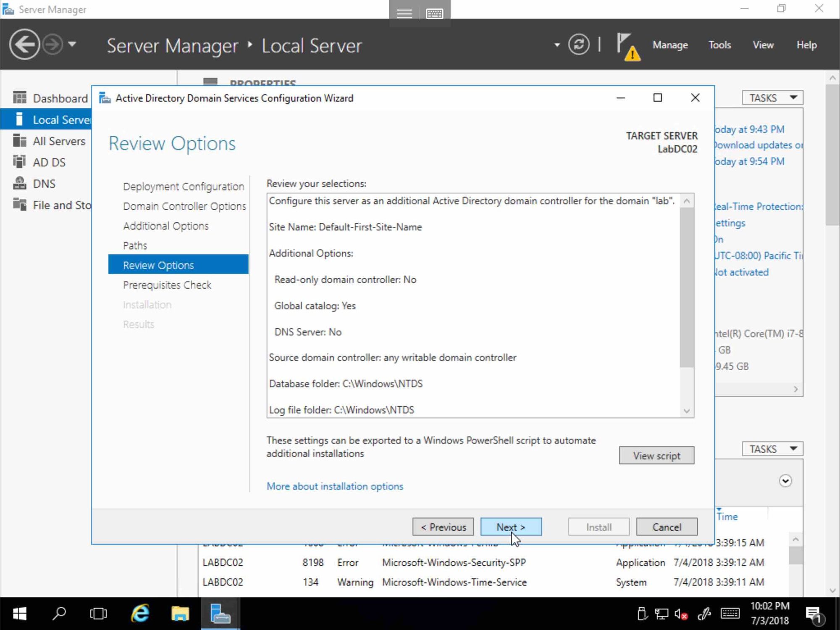Image resolution: width=840 pixels, height=630 pixels.
Task: Open dropdown arrow left of refresh icon
Action: pyautogui.click(x=557, y=45)
